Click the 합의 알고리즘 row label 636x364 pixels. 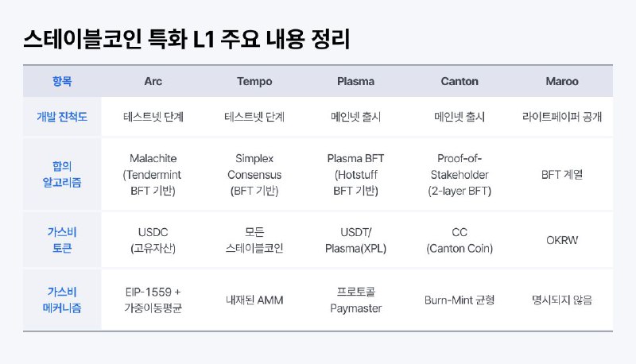pos(62,174)
